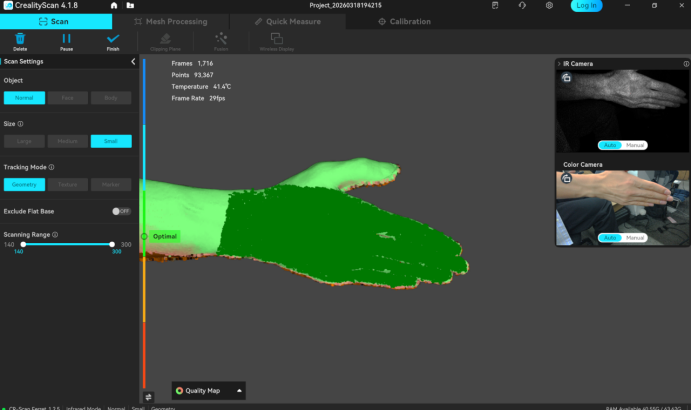
Task: Switch IR Camera exposure to Manual
Action: pos(635,145)
